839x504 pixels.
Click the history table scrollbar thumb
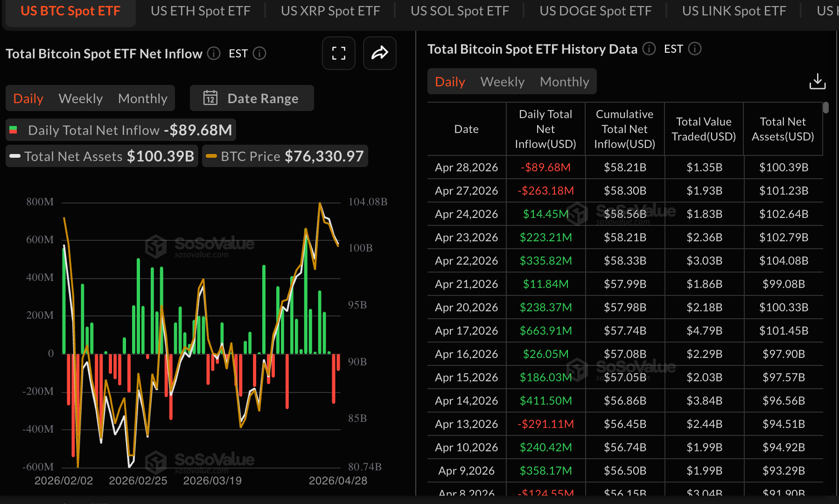click(x=826, y=108)
